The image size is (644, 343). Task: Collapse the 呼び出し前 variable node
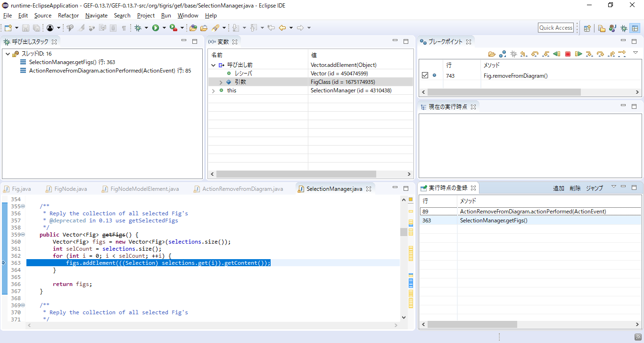[x=213, y=65]
